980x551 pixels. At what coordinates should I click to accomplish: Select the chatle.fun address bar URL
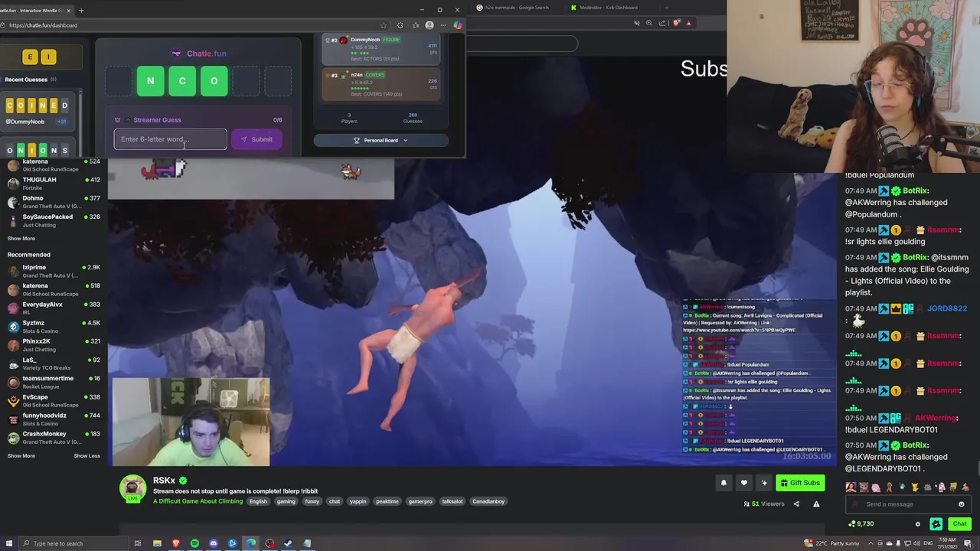pyautogui.click(x=43, y=25)
